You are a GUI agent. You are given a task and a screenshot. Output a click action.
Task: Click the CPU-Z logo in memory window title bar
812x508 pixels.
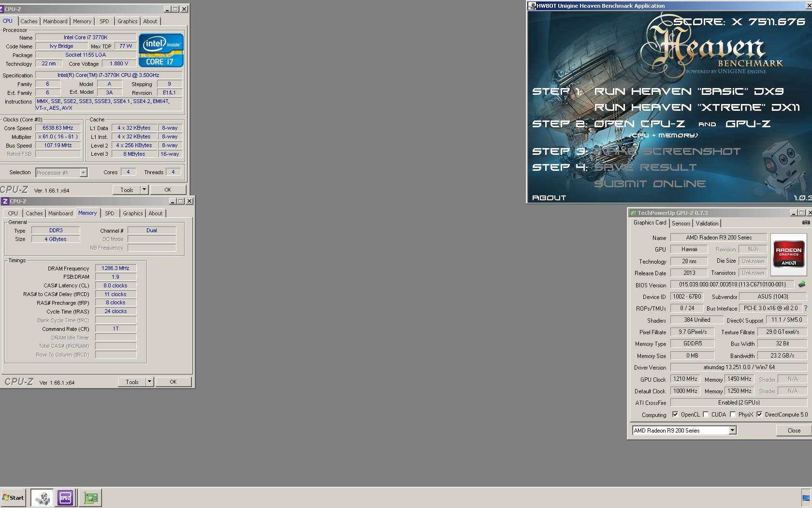(5, 201)
